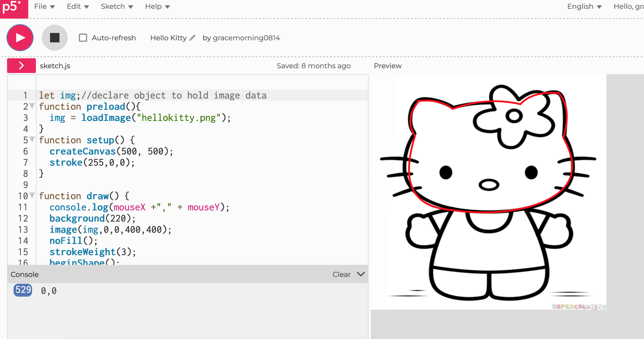This screenshot has width=644, height=339.
Task: Click the strokeWeight(3) code line
Action: click(93, 252)
